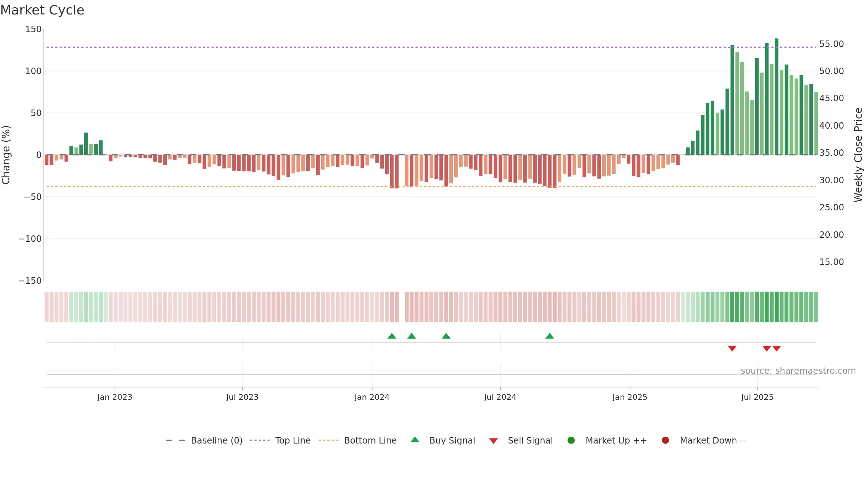Click the 150 value on Change axis

[33, 29]
